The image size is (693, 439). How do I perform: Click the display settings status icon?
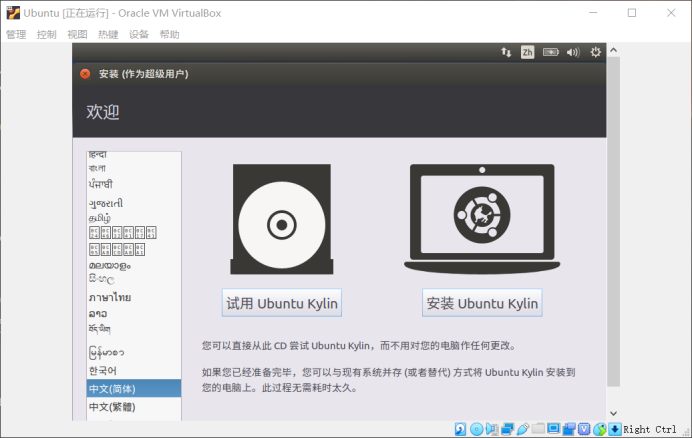pyautogui.click(x=553, y=429)
